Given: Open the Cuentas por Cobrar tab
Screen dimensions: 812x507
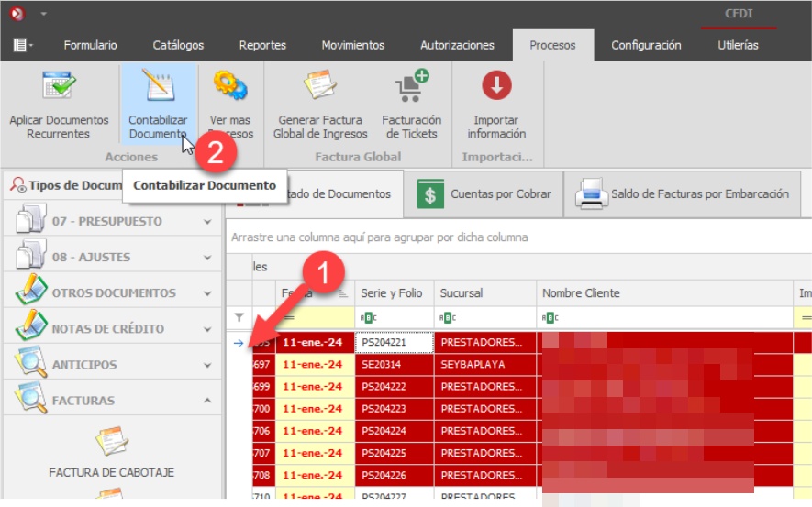Looking at the screenshot, I should coord(484,194).
